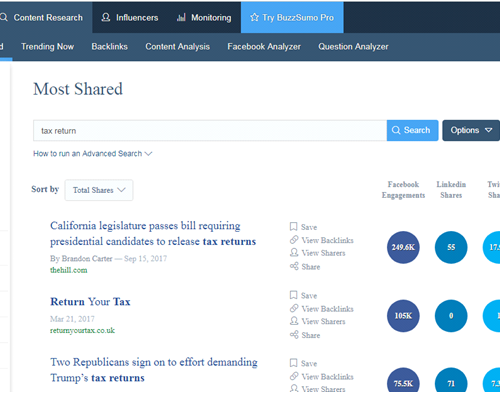Open the California legislature article link
500x393 pixels.
point(153,233)
